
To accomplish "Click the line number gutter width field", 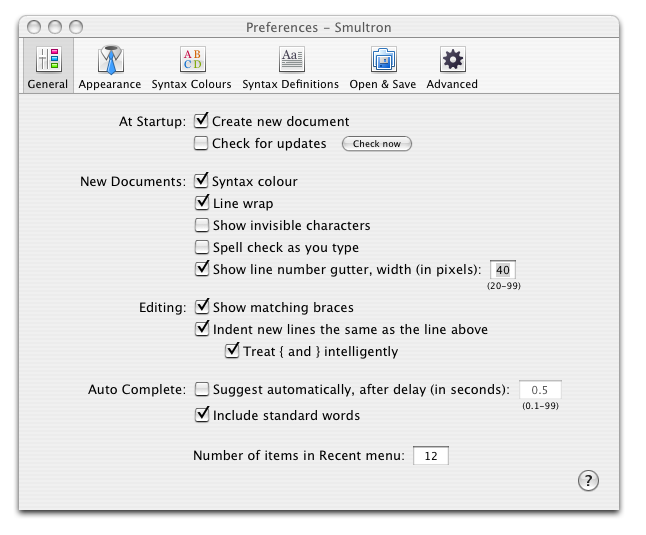I will [x=502, y=270].
